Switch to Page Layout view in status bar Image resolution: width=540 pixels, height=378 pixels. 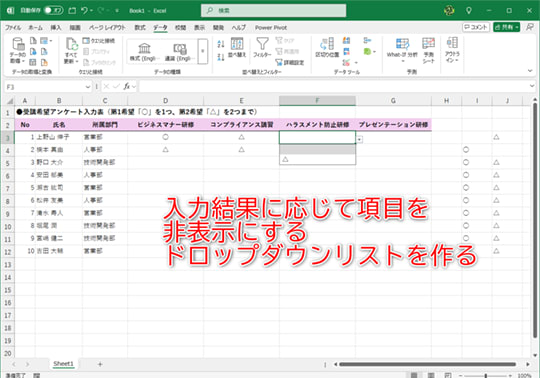[431, 375]
